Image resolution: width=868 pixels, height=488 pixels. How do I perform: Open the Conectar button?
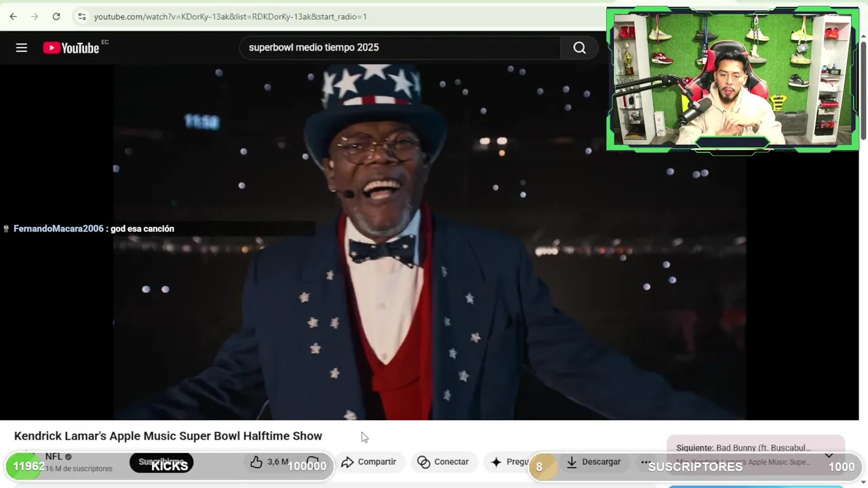443,462
